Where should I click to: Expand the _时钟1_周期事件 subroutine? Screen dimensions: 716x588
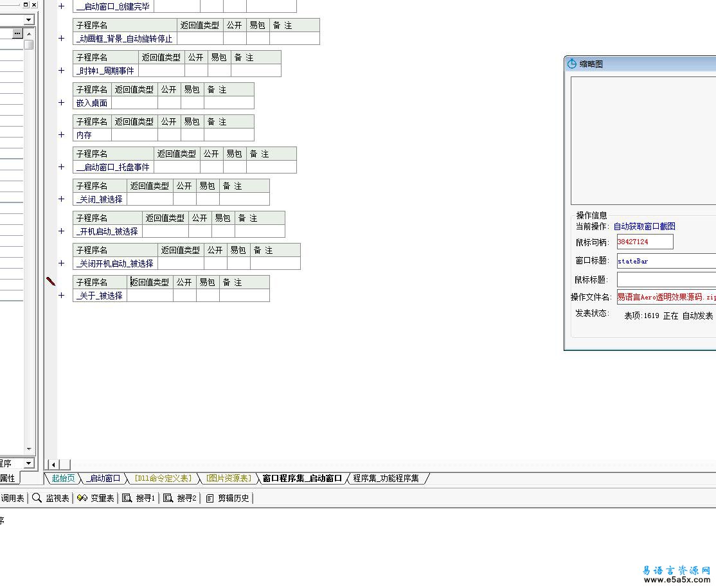click(62, 71)
